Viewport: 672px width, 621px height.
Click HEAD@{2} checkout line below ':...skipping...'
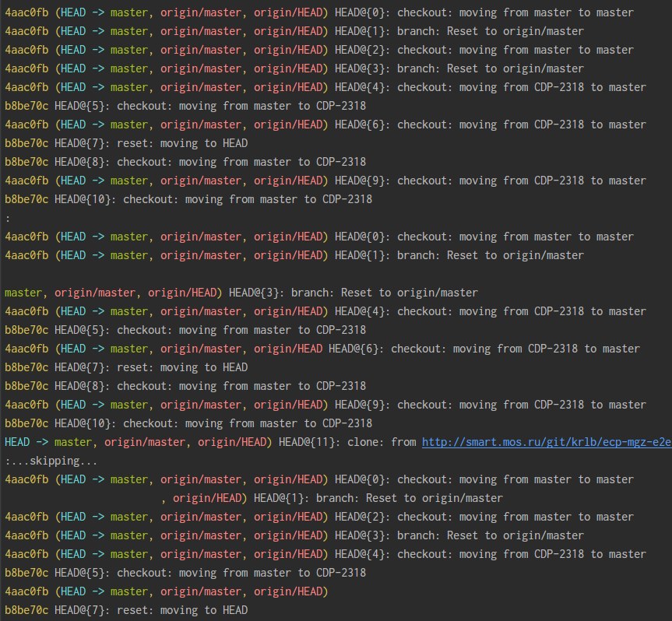point(319,517)
